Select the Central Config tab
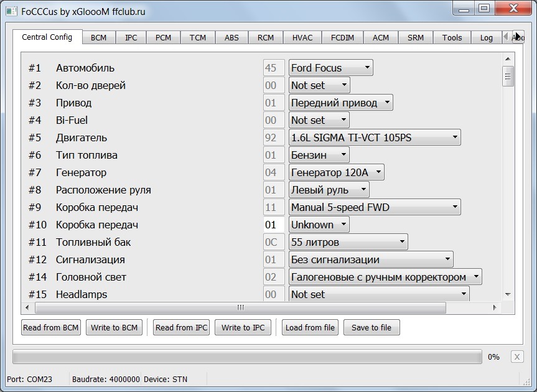This screenshot has height=392, width=537. [47, 37]
